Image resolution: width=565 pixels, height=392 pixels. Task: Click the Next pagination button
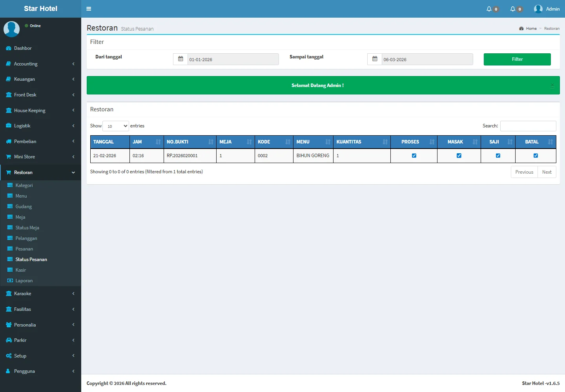click(x=547, y=172)
